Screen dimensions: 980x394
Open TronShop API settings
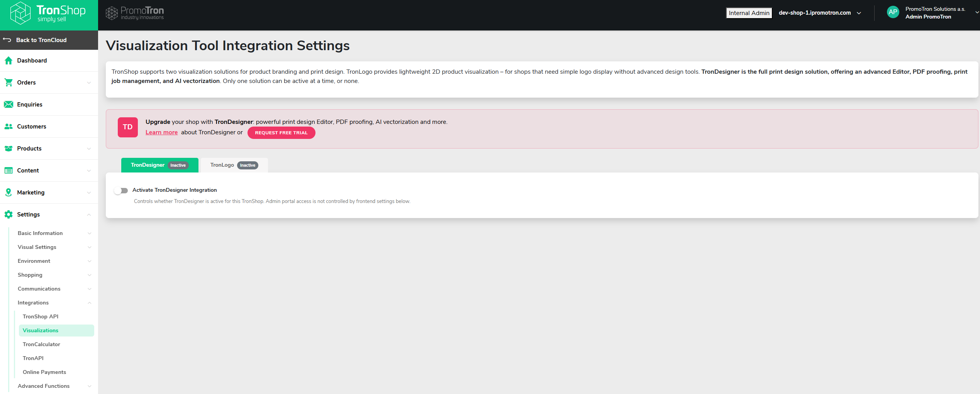pyautogui.click(x=41, y=316)
